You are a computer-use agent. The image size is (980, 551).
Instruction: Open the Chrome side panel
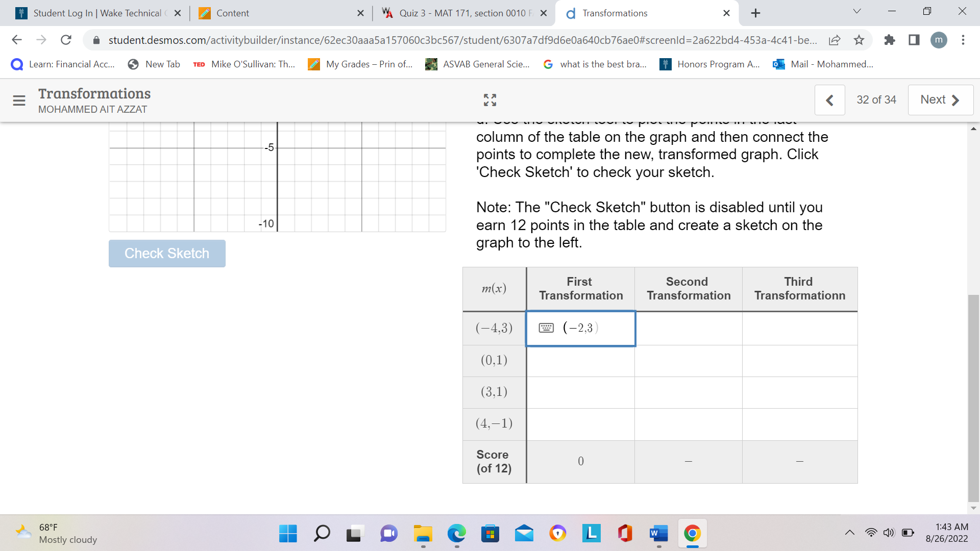point(914,40)
